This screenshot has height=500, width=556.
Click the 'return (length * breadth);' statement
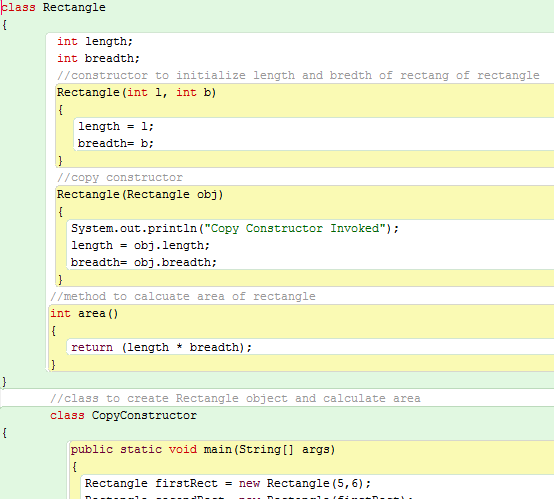pyautogui.click(x=161, y=348)
